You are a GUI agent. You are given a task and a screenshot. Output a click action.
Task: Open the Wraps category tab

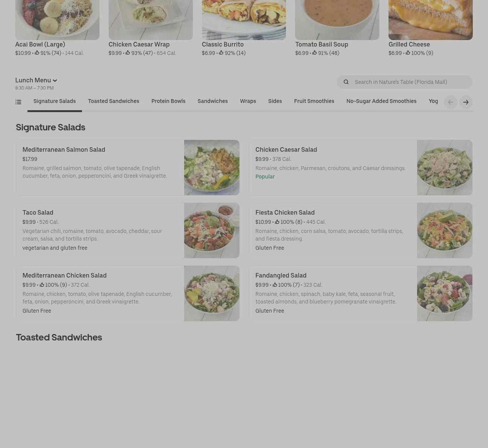pos(248,101)
